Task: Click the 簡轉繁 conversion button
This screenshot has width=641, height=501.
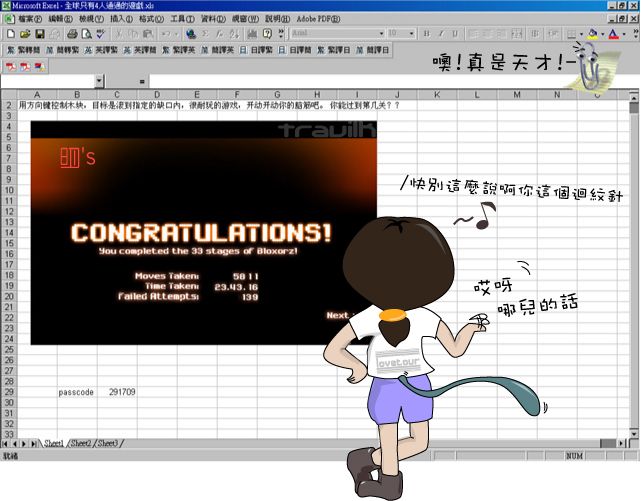Action: pos(62,50)
